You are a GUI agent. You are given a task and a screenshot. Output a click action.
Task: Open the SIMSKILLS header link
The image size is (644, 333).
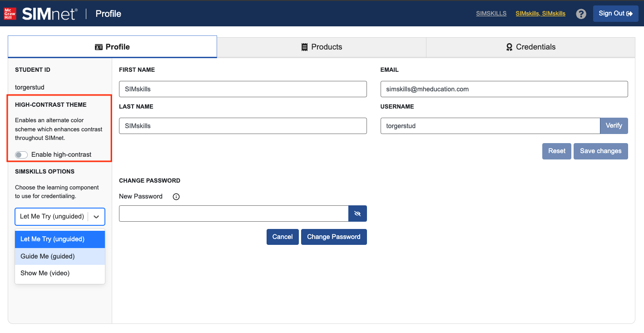point(491,14)
